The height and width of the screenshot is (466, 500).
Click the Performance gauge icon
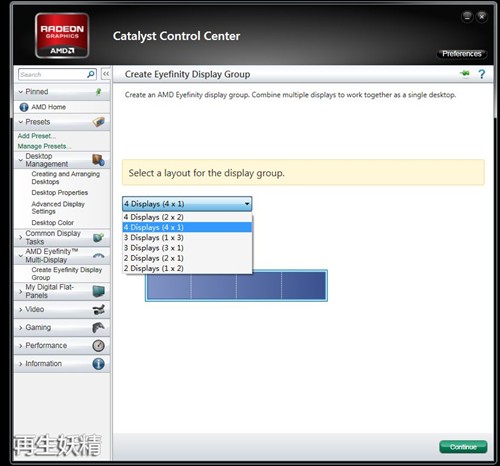[98, 346]
